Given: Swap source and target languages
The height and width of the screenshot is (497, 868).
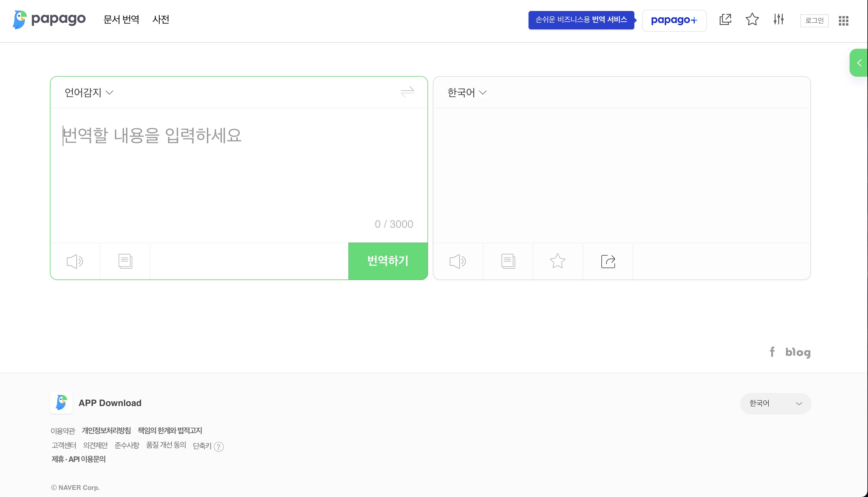Looking at the screenshot, I should click(x=408, y=92).
